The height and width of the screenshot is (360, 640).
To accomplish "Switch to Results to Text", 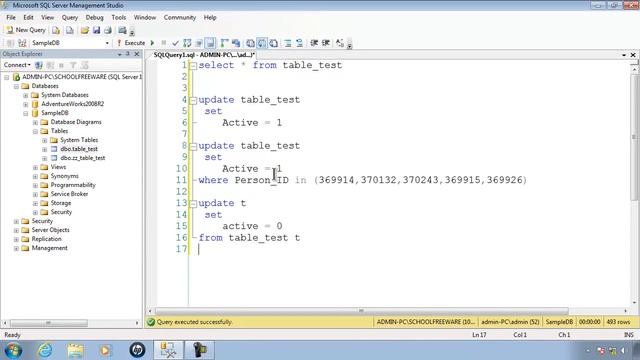I will 250,43.
